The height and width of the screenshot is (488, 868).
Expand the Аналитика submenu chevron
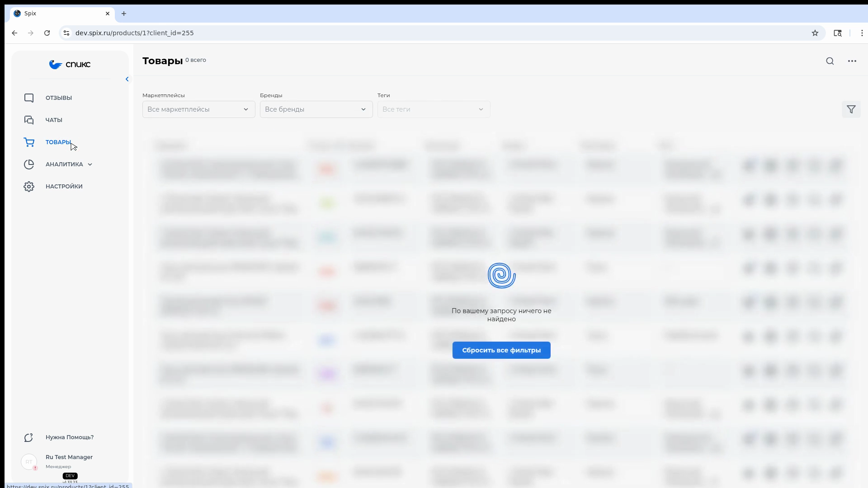point(90,164)
